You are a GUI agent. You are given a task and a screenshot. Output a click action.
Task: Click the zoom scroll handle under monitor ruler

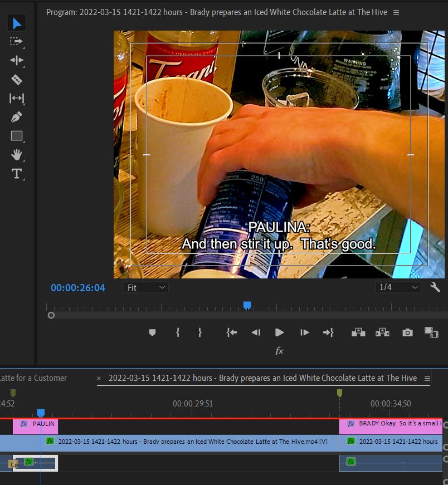[x=51, y=316]
